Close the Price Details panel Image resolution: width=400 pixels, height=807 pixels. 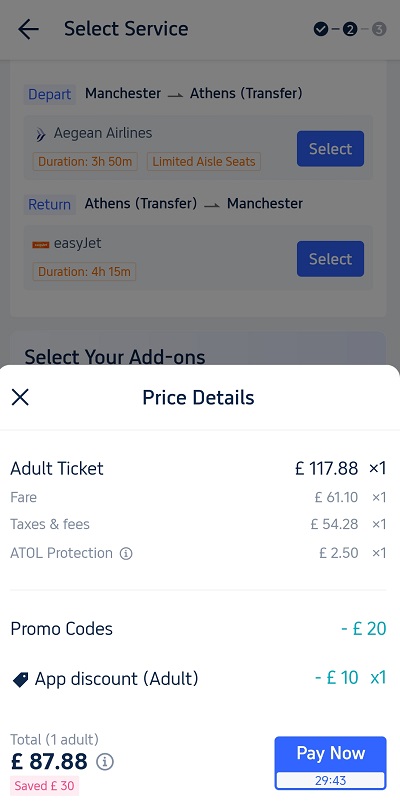click(20, 397)
